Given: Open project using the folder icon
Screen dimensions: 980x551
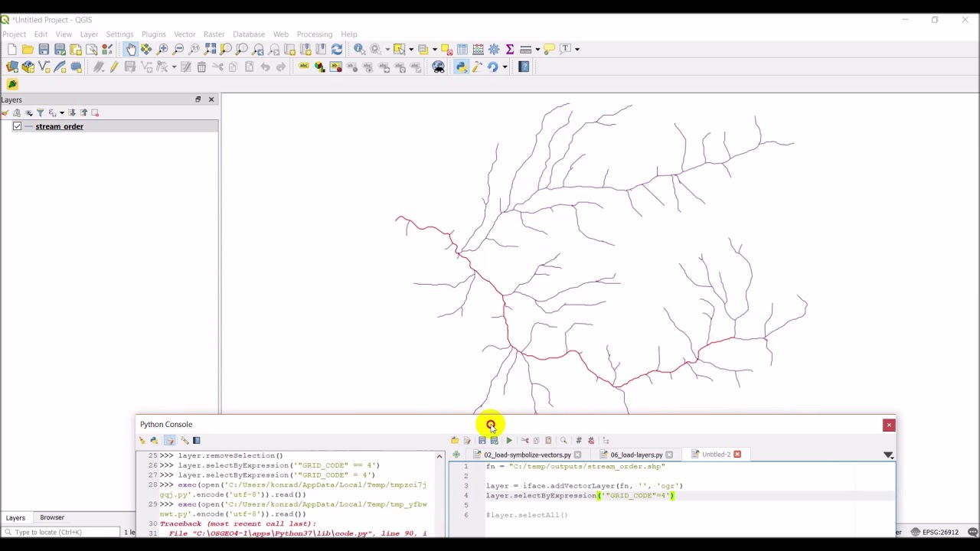Looking at the screenshot, I should click(28, 49).
